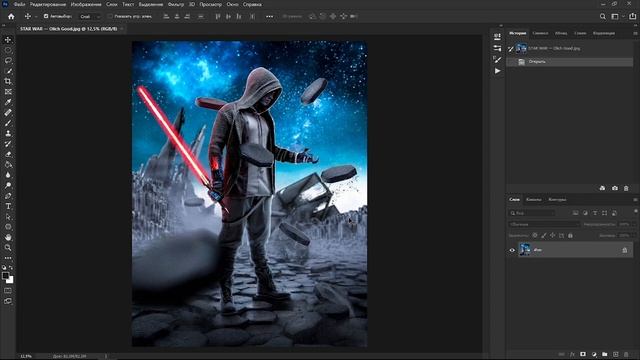The image size is (640, 360).
Task: Select the Zoom tool in the toolbox
Action: point(8,248)
